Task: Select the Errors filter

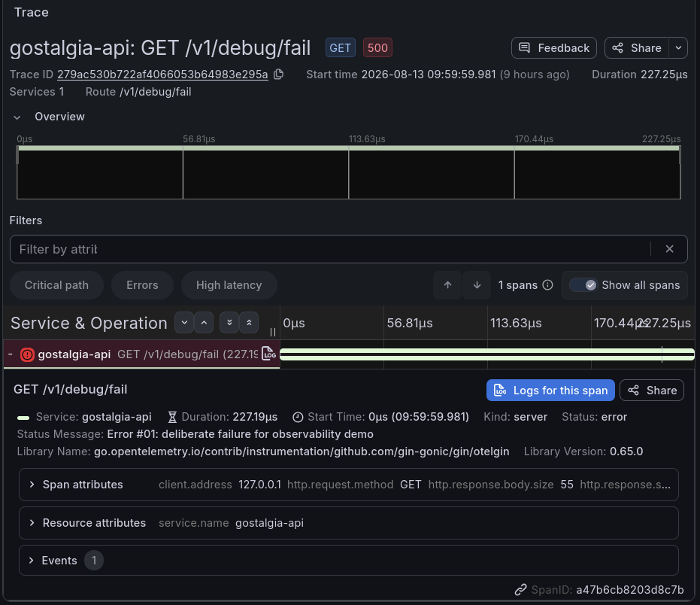Action: pyautogui.click(x=142, y=285)
